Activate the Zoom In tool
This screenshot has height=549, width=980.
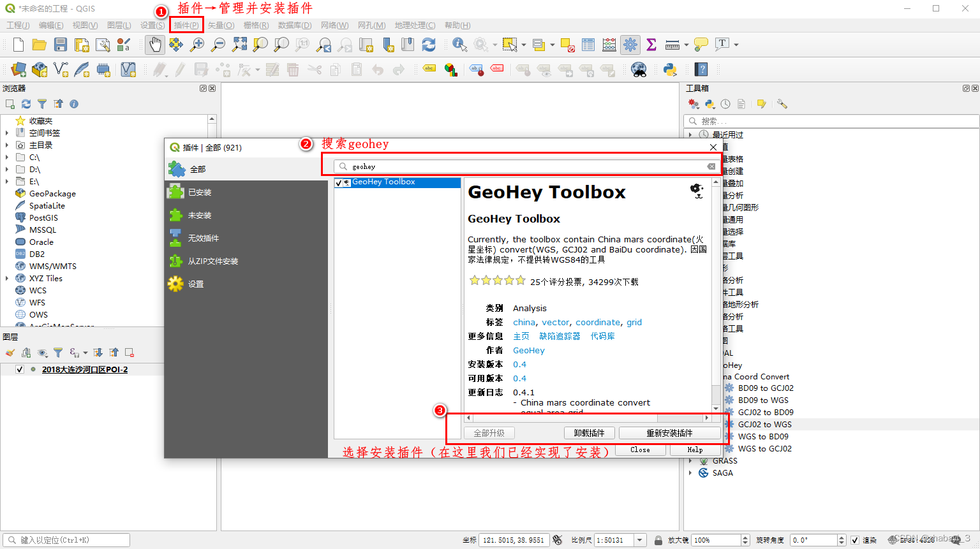[x=197, y=45]
